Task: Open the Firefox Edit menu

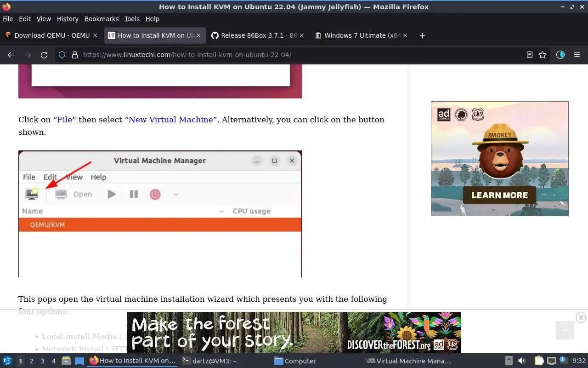Action: [25, 19]
